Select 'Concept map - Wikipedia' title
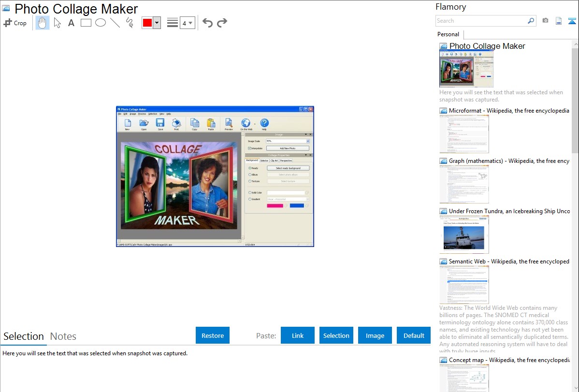 point(509,360)
